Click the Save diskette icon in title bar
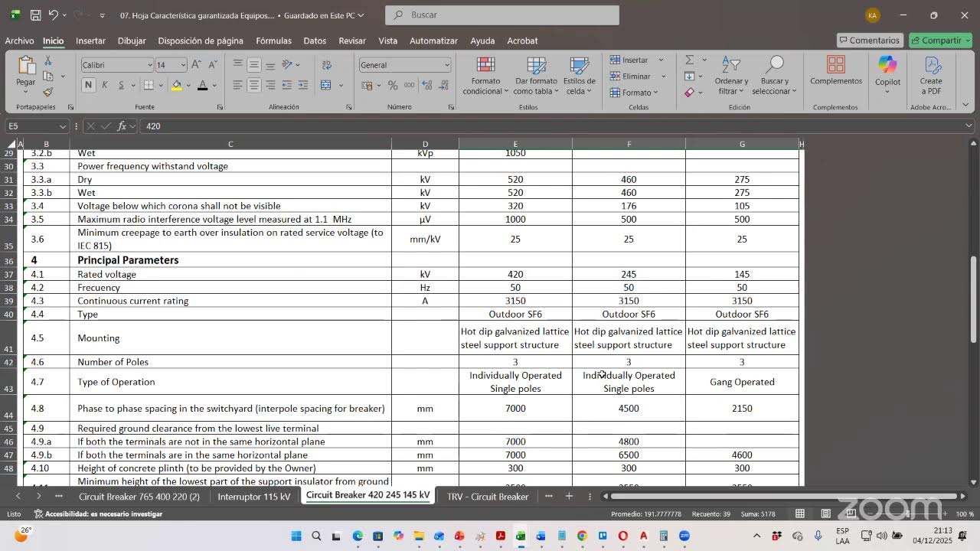This screenshot has width=980, height=551. point(35,15)
